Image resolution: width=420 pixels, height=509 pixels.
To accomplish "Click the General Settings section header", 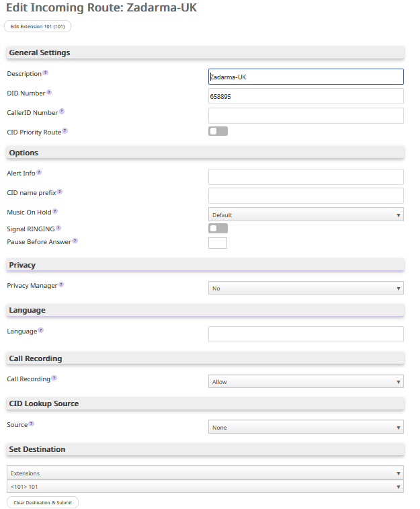I will point(206,52).
